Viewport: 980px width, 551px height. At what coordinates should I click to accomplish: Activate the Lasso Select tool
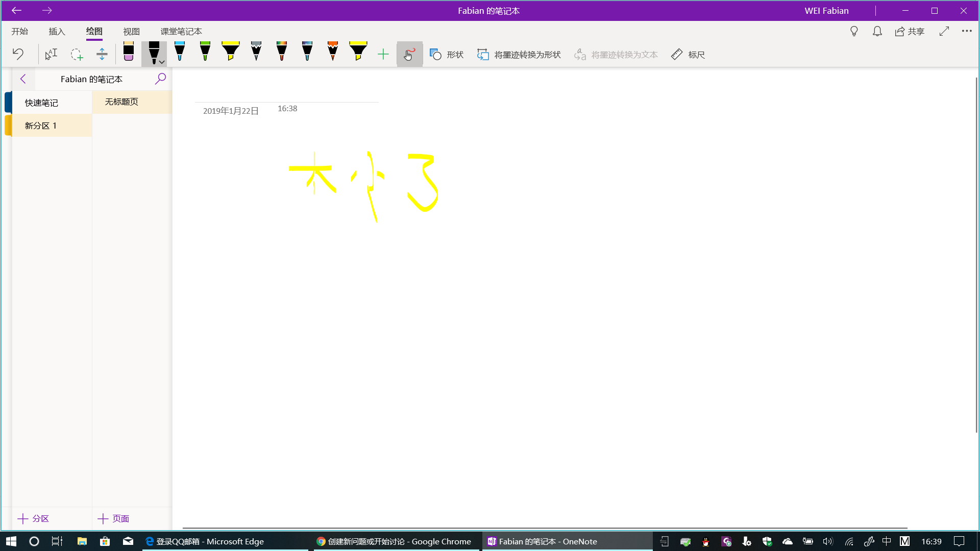[77, 54]
